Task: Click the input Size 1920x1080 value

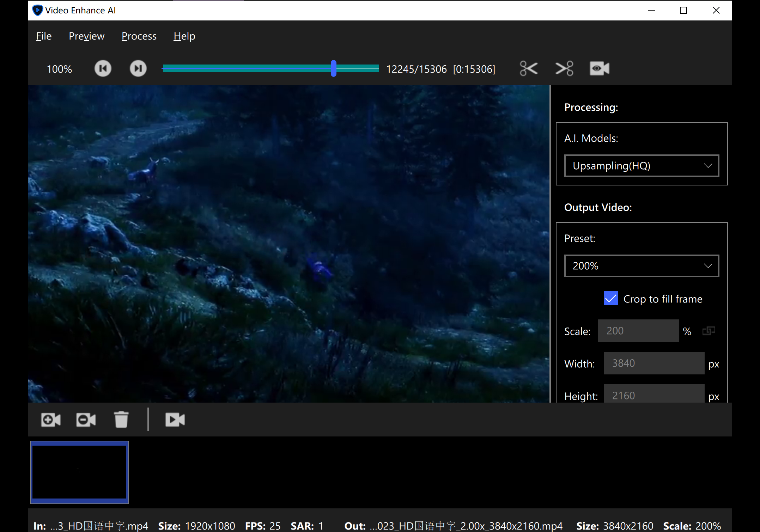Action: (x=210, y=526)
